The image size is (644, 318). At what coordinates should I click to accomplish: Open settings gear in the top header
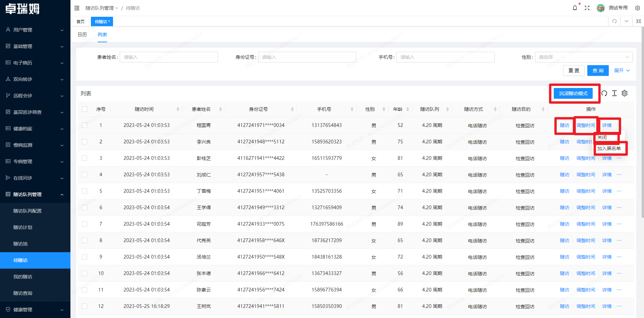pos(638,8)
